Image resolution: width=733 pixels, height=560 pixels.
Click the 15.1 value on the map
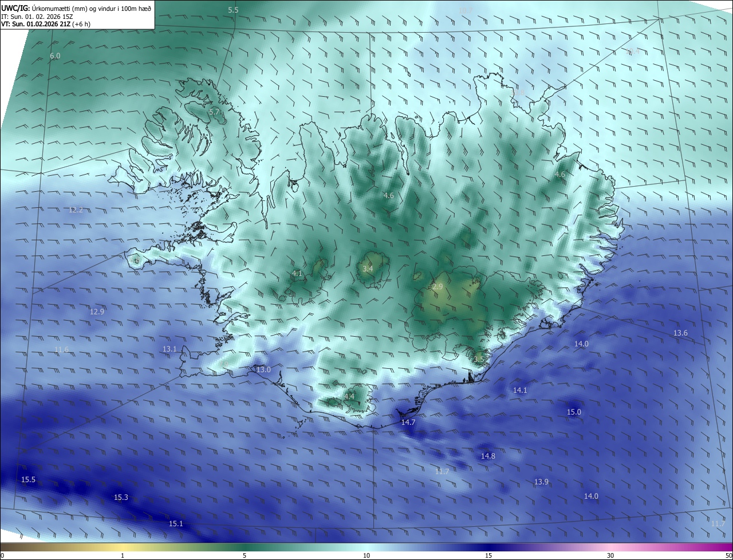176,524
